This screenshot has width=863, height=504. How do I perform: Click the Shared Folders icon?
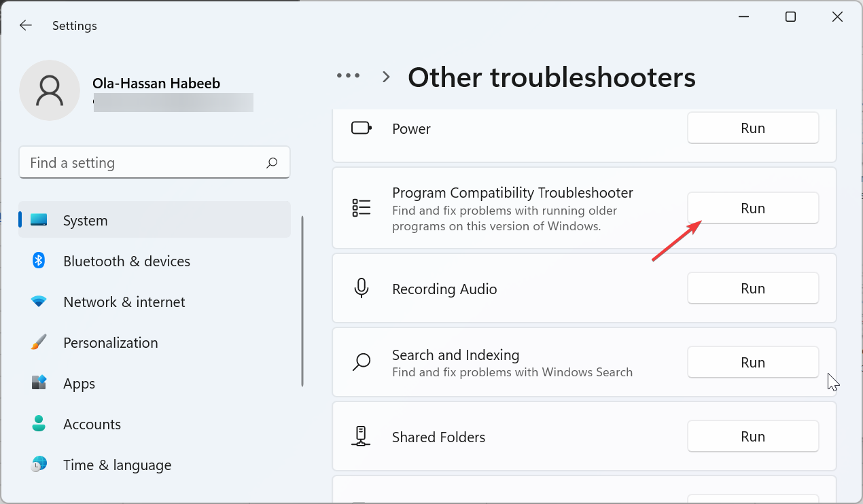click(x=362, y=436)
